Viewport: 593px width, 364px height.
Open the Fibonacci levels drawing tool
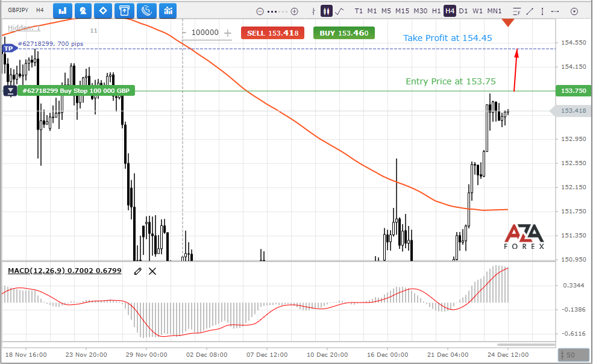coord(517,11)
